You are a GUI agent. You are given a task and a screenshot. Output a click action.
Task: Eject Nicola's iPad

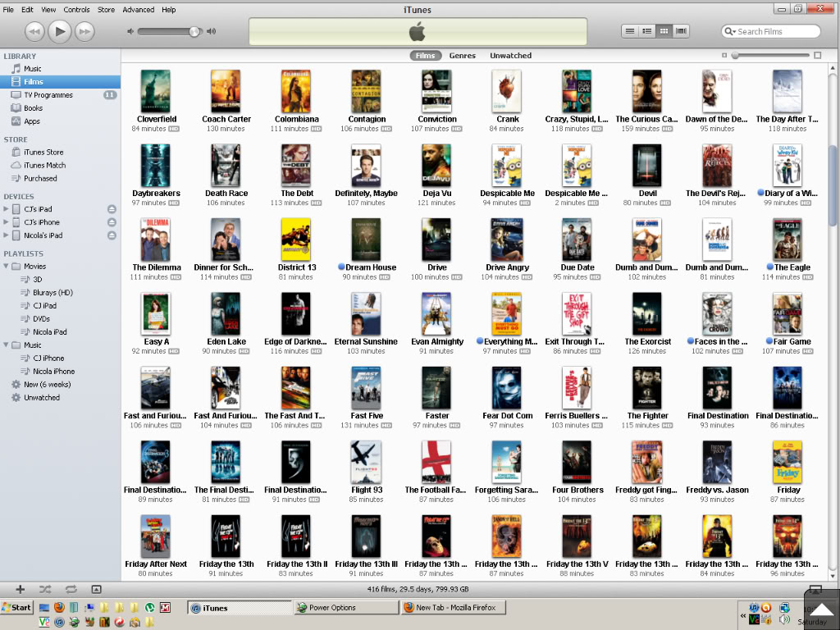[x=112, y=235]
